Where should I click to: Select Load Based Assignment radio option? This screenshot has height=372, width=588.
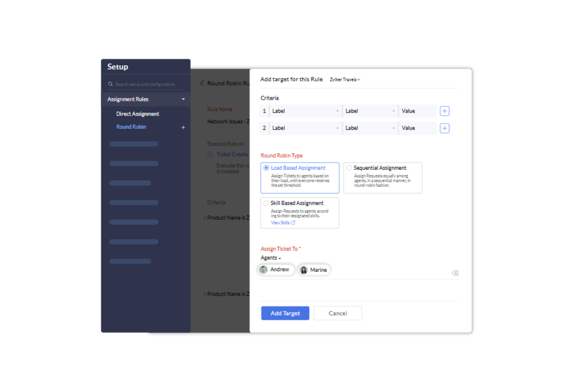pos(266,168)
